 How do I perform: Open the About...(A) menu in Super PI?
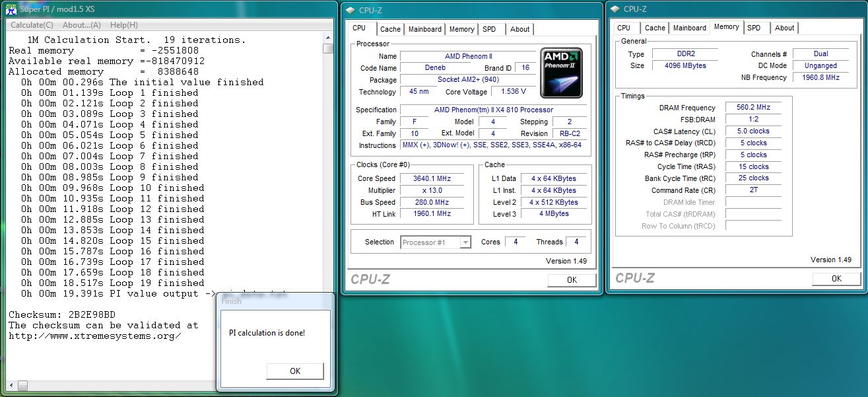pos(82,25)
